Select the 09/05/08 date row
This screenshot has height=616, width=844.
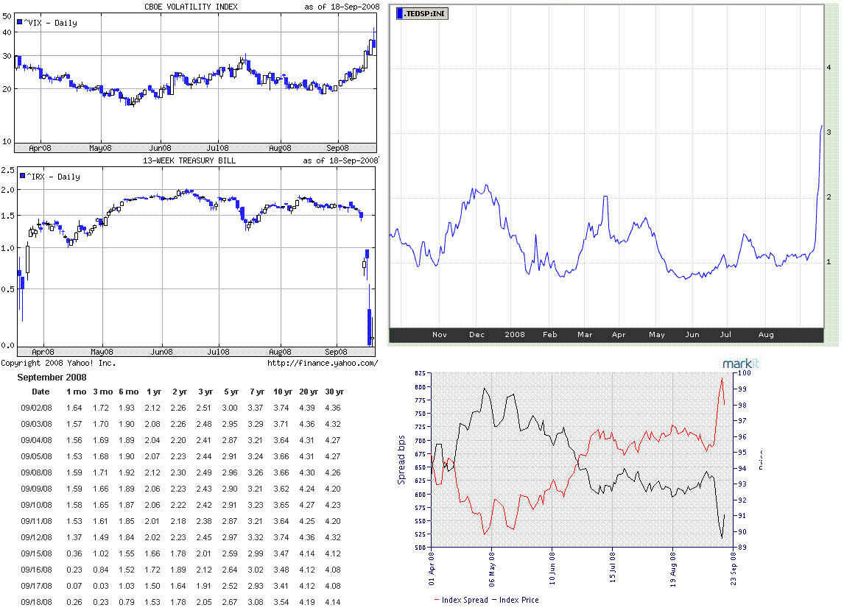click(181, 456)
